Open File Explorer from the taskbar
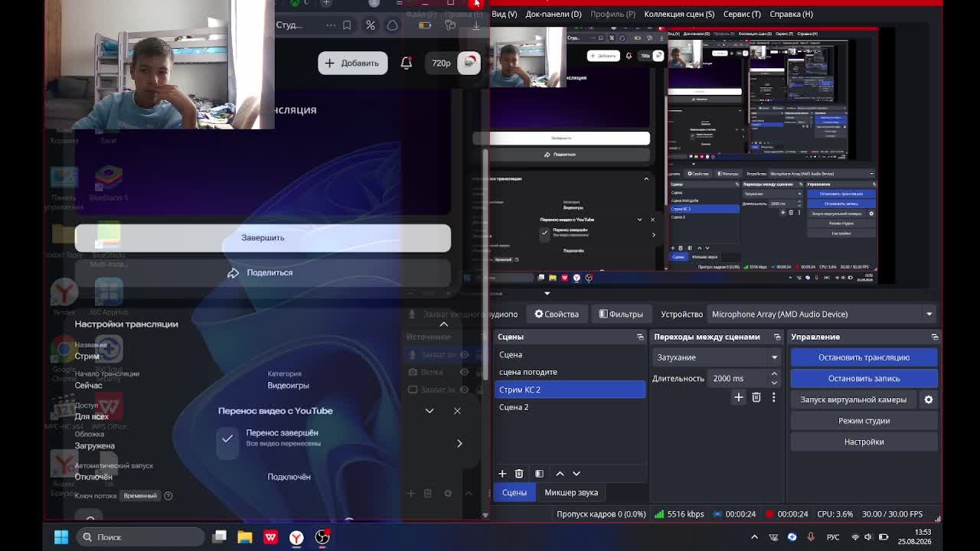Screen dimensions: 980x551 click(x=245, y=537)
